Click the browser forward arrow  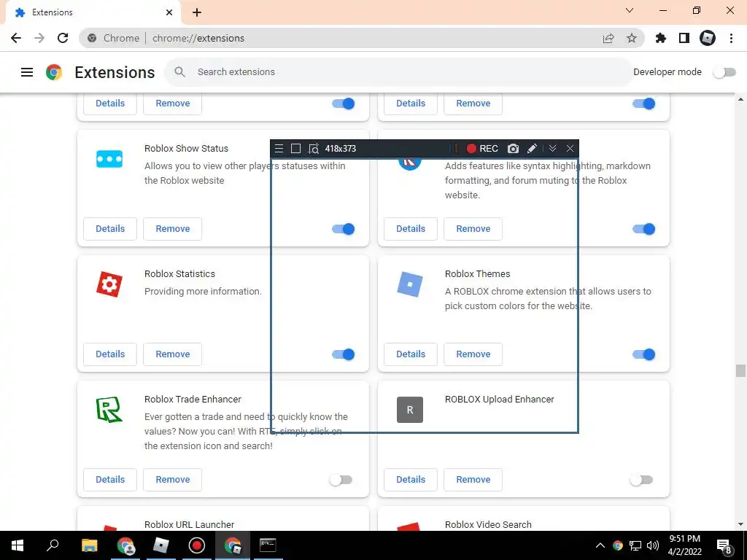(x=39, y=38)
